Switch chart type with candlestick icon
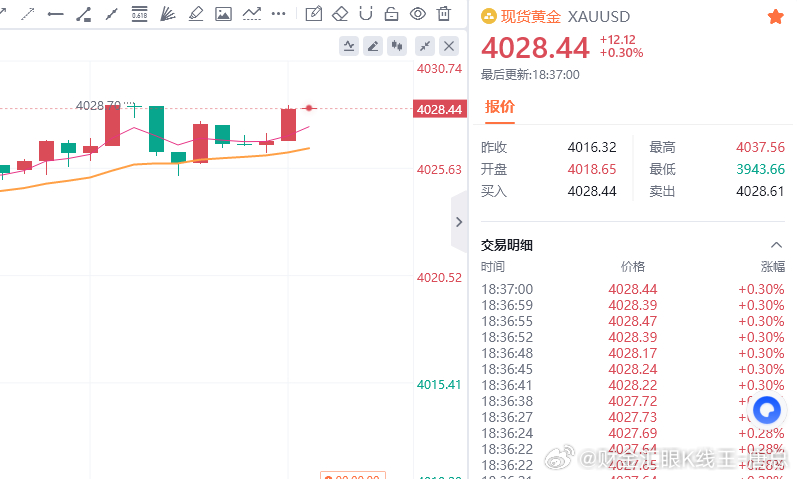797x479 pixels. click(397, 46)
